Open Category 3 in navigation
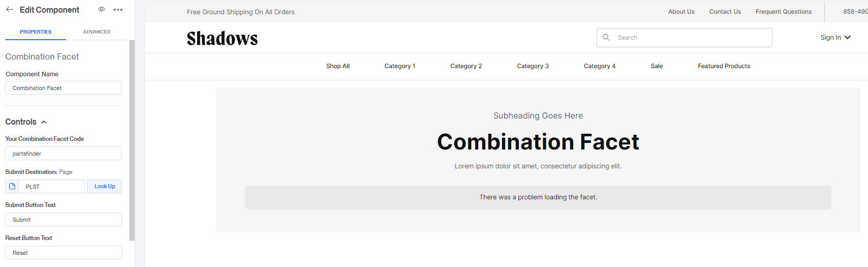The width and height of the screenshot is (868, 267). [x=533, y=66]
